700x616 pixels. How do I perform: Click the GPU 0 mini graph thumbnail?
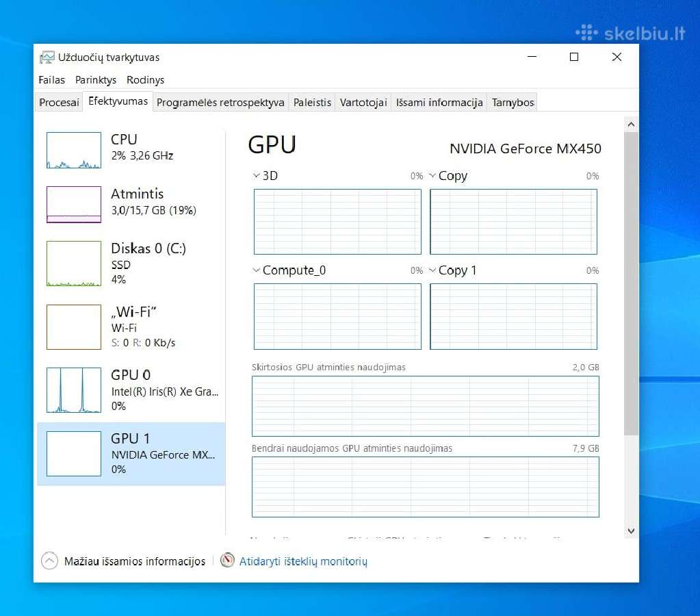click(74, 390)
